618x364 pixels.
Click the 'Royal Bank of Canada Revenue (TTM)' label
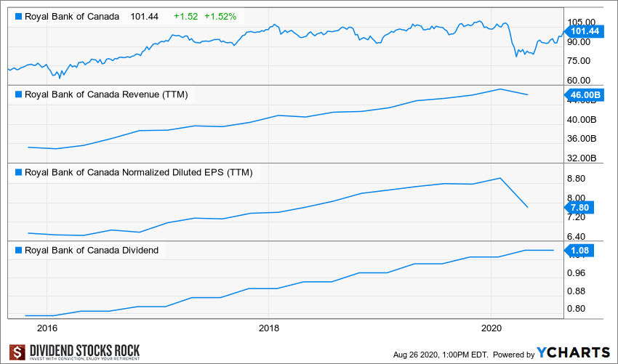point(106,94)
